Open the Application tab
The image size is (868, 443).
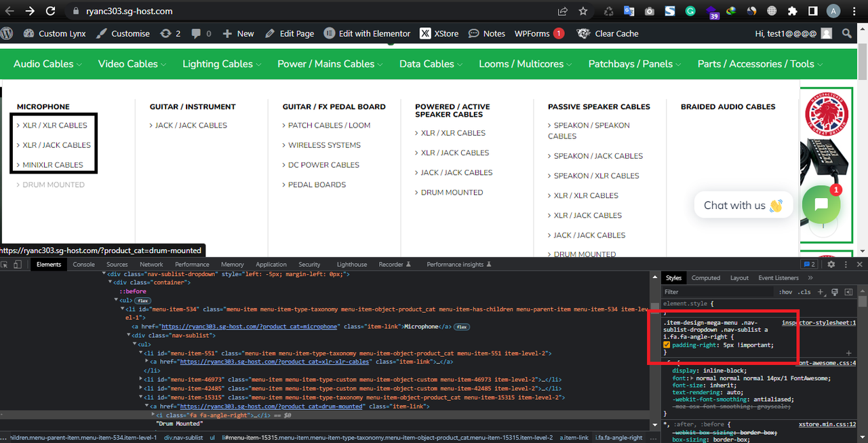[x=271, y=265]
